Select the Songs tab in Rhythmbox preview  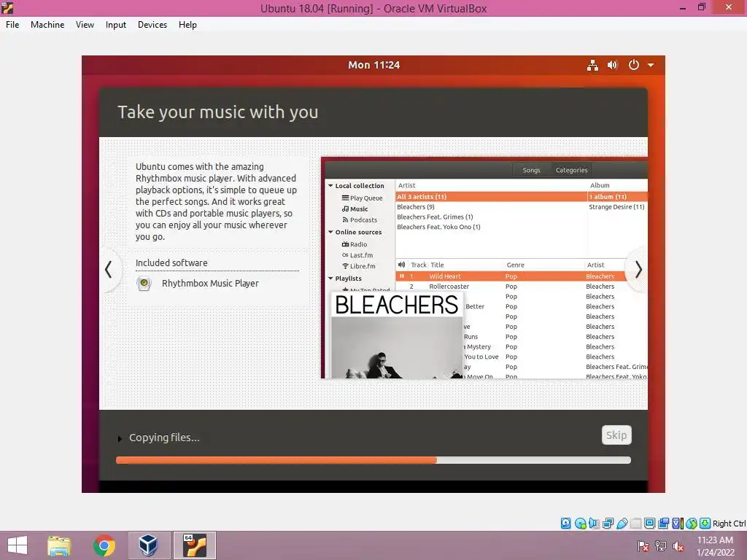531,170
